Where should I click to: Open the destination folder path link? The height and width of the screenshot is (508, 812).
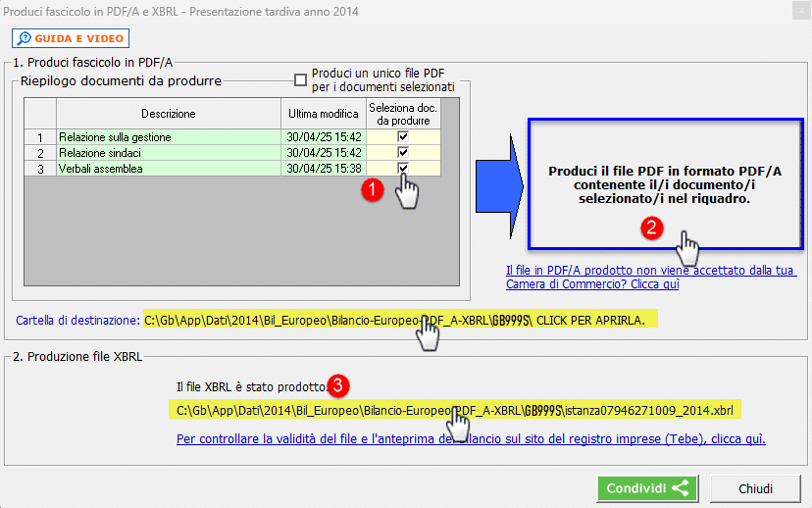point(393,320)
